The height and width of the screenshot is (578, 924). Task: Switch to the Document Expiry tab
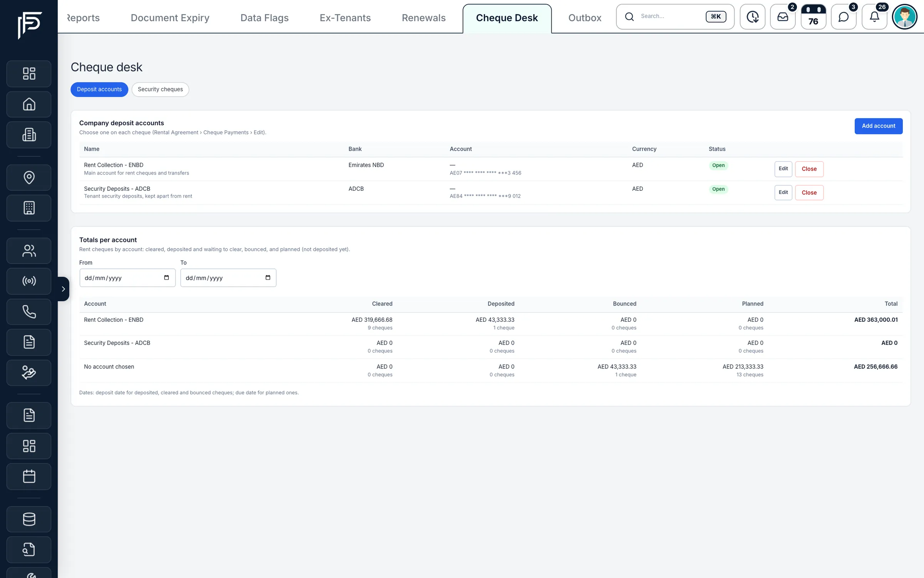[170, 18]
